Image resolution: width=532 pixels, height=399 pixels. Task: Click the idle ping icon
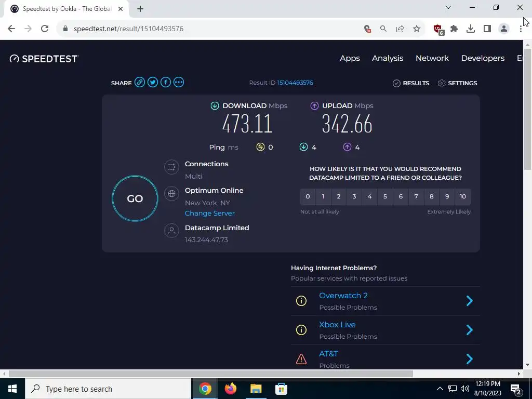(260, 147)
